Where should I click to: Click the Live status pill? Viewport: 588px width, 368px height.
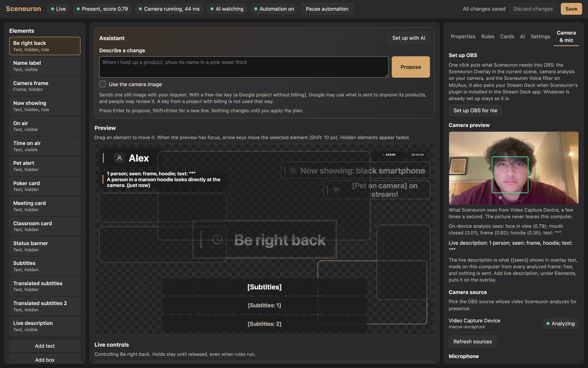[58, 9]
